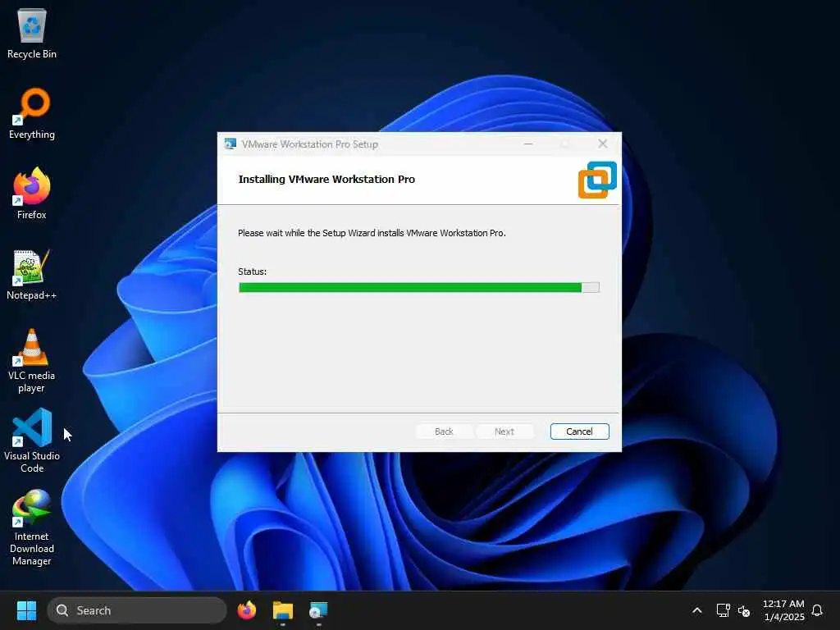This screenshot has width=840, height=630.
Task: Switch to VMware installer taskbar icon
Action: [x=318, y=610]
